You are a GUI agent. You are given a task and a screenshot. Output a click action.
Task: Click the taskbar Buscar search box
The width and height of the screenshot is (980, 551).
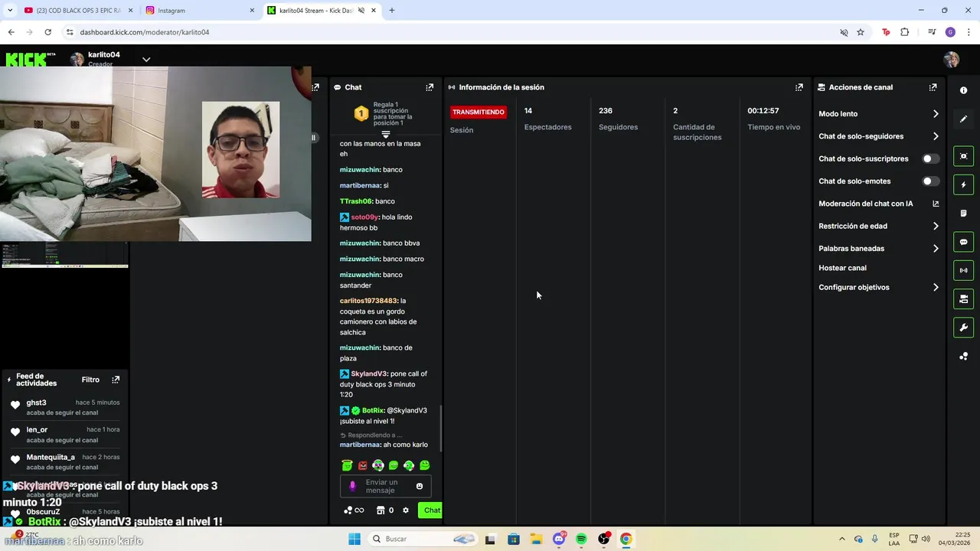423,539
